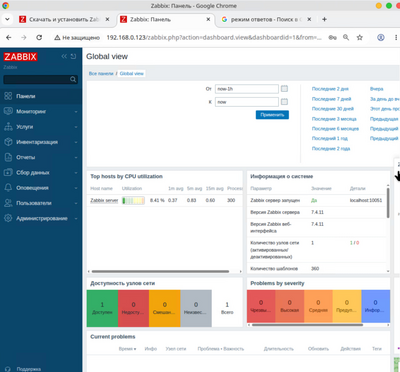The width and height of the screenshot is (400, 372).
Task: Click Top hosts widget horizontal scrollbar
Action: [160, 271]
